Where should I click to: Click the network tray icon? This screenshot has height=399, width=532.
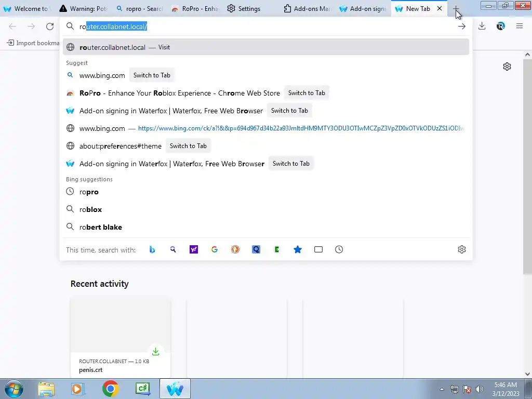(454, 389)
